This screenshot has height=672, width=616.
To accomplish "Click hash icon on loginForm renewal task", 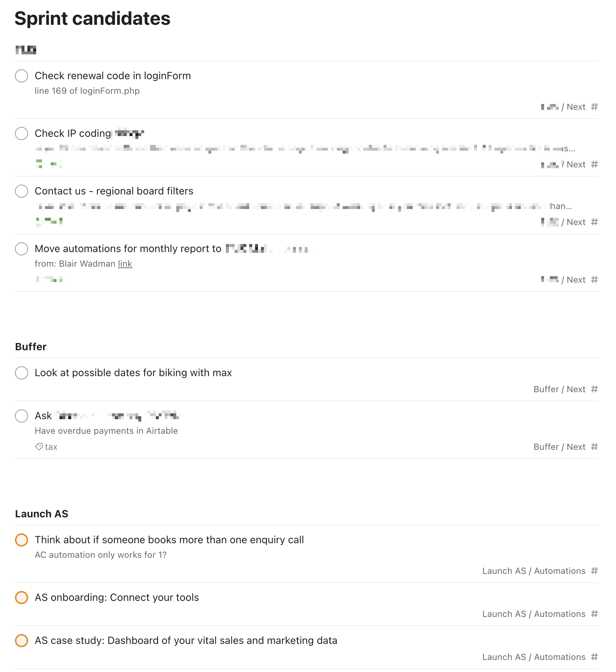I will tap(594, 107).
